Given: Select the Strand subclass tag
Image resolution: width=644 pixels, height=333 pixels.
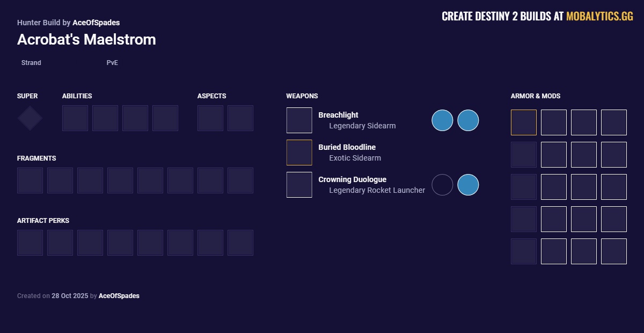Looking at the screenshot, I should [x=31, y=63].
